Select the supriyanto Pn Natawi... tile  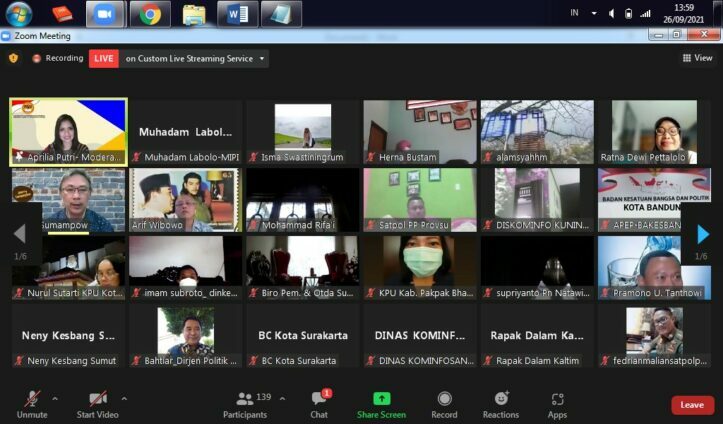tap(537, 267)
